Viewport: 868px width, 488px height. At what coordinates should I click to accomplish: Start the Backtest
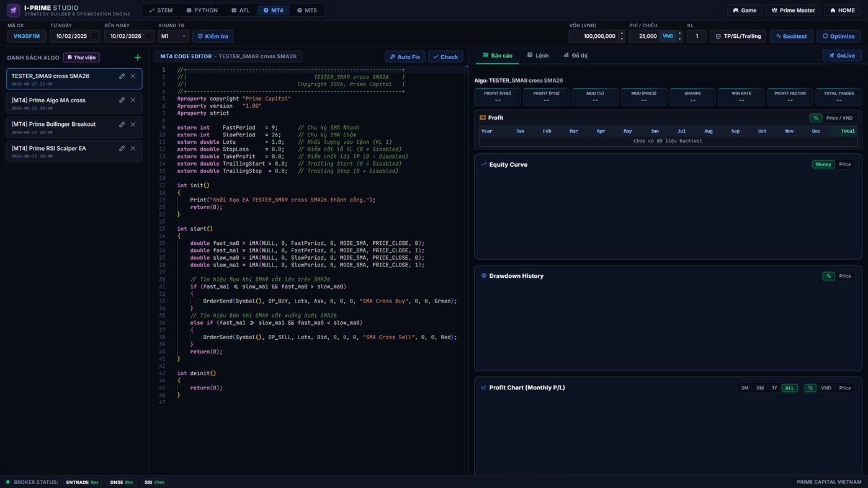[792, 36]
